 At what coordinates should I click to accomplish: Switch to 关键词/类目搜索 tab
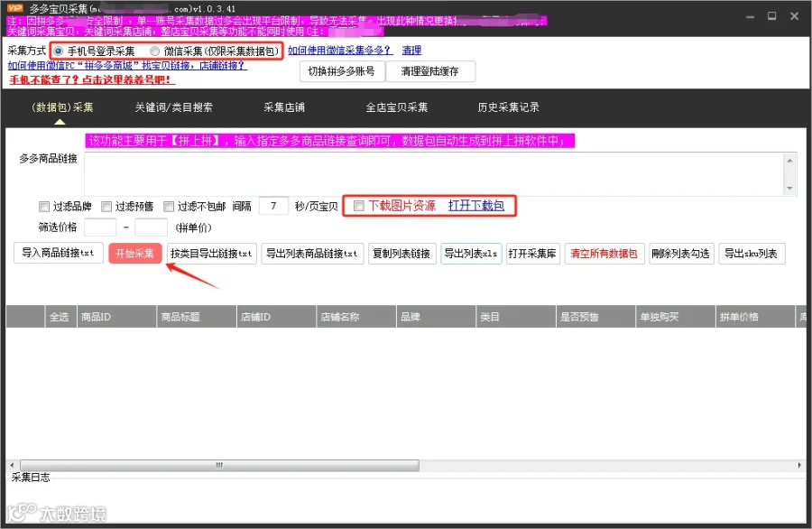173,107
